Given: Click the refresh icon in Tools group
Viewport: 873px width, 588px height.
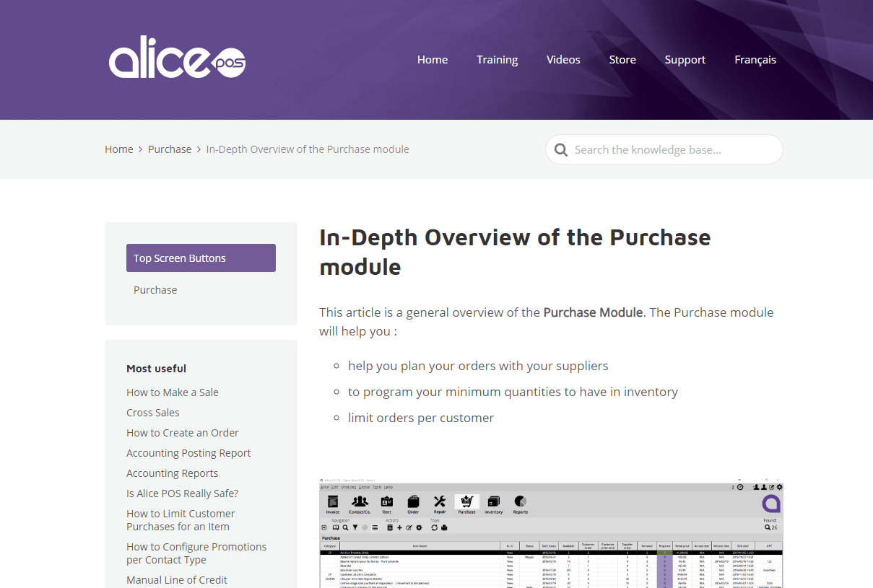Looking at the screenshot, I should 434,526.
